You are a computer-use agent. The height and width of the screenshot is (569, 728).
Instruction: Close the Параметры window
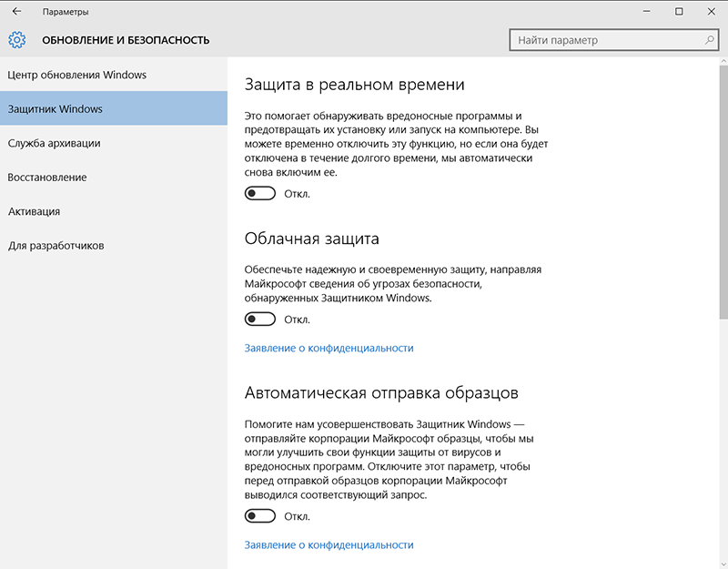pos(712,12)
